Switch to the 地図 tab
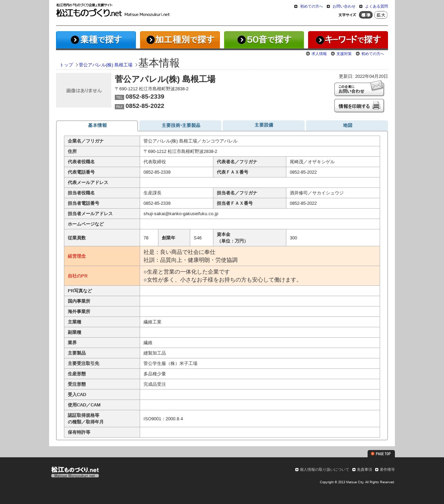 pos(347,126)
